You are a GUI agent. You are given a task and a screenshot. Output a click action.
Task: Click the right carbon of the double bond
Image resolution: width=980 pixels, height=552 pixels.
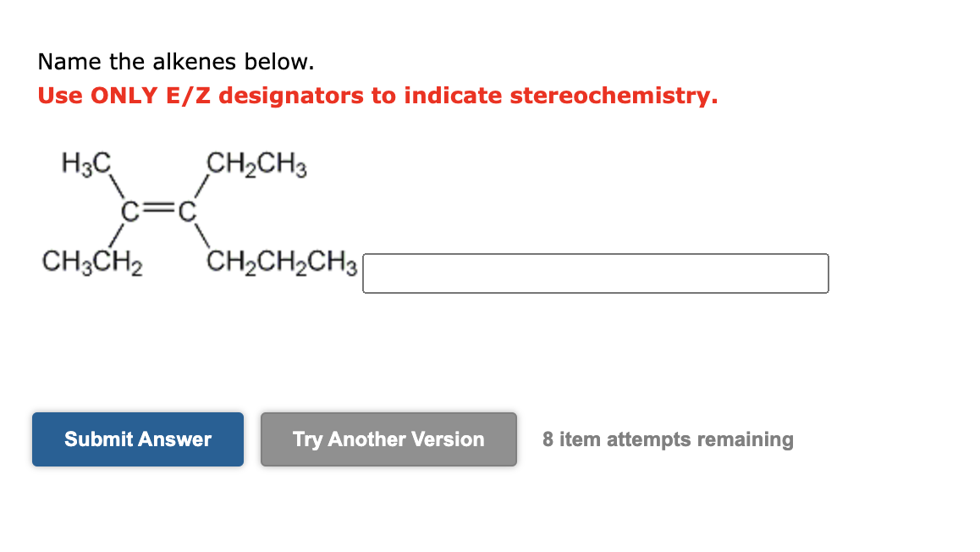(x=188, y=208)
